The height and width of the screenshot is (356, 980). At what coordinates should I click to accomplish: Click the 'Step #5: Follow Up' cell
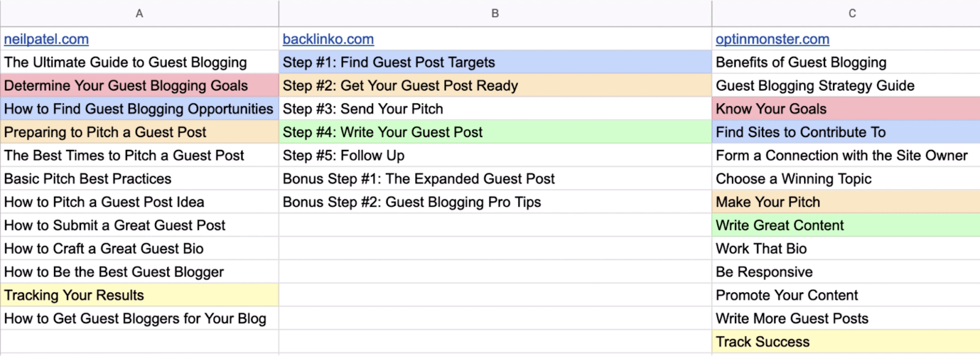[x=344, y=155]
